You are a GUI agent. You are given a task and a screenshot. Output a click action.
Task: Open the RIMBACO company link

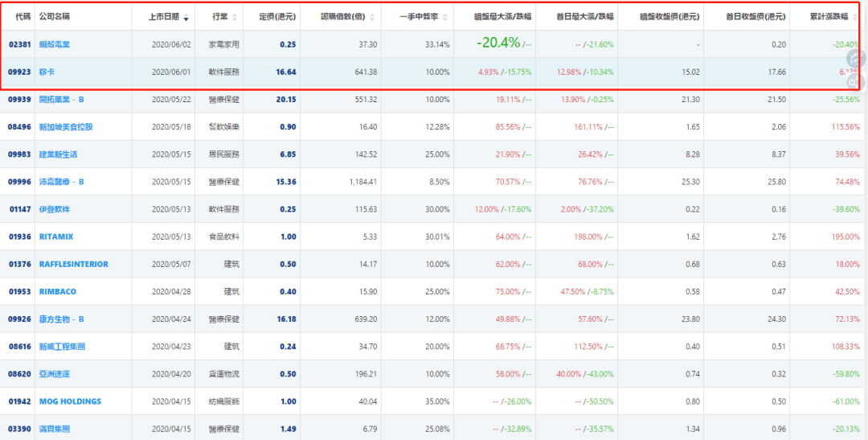click(x=58, y=291)
